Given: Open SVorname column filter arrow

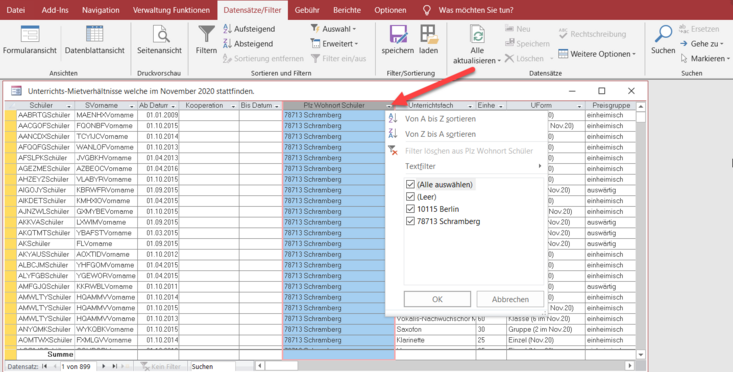Looking at the screenshot, I should tap(132, 106).
